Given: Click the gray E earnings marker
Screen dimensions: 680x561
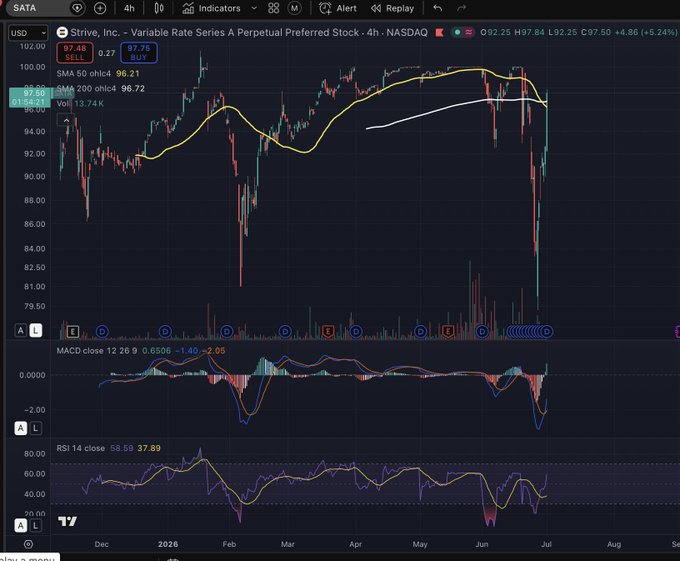Looking at the screenshot, I should pos(73,332).
